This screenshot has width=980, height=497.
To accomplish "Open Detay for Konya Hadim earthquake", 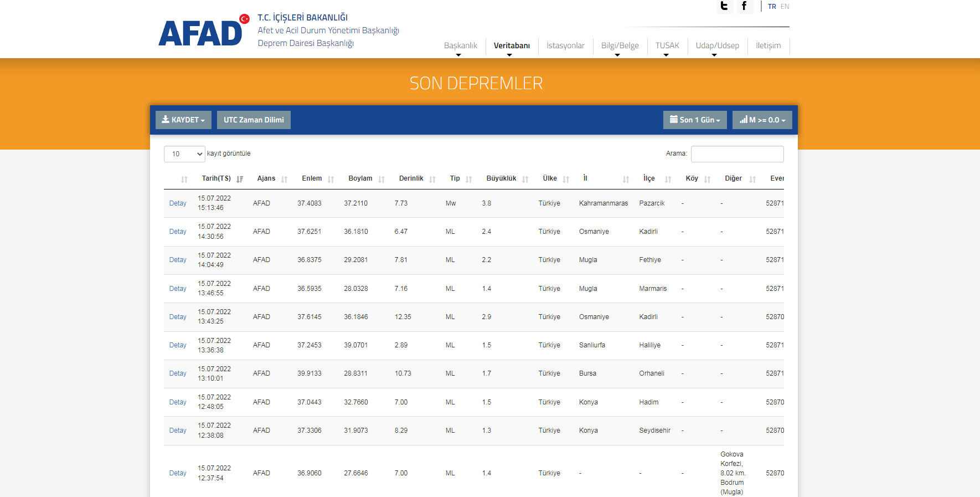I will pos(178,402).
